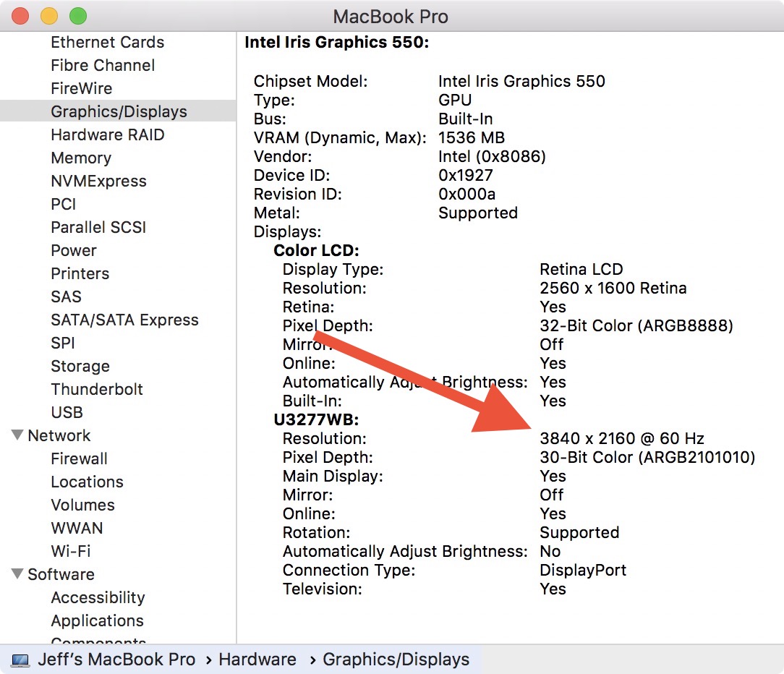Open the Ethernet Cards sidebar entry
The width and height of the screenshot is (784, 674).
pos(107,42)
